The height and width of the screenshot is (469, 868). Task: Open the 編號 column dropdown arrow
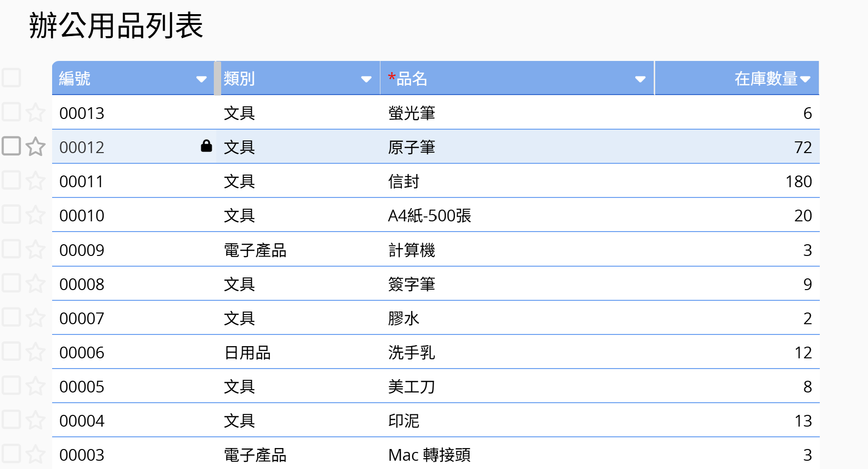[201, 79]
